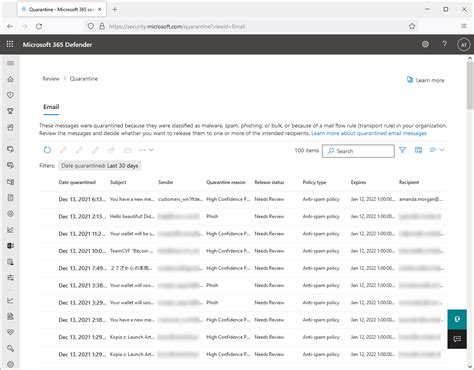The width and height of the screenshot is (474, 370).
Task: Open the document audit icon in the sidebar
Action: [x=11, y=316]
